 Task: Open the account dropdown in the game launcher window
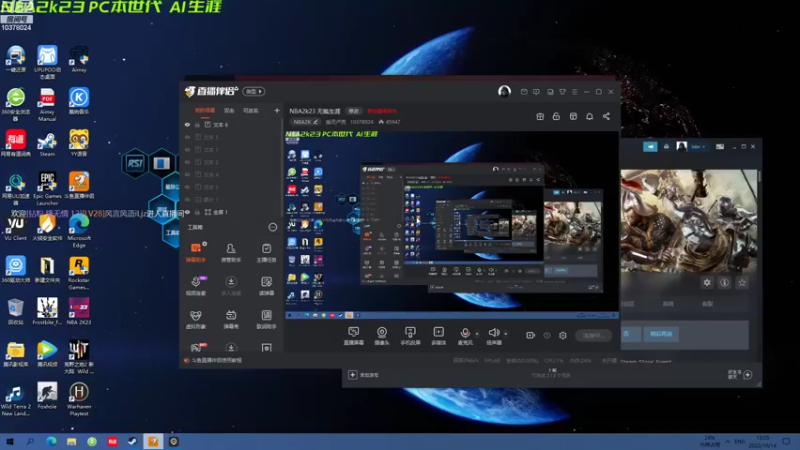pyautogui.click(x=698, y=146)
